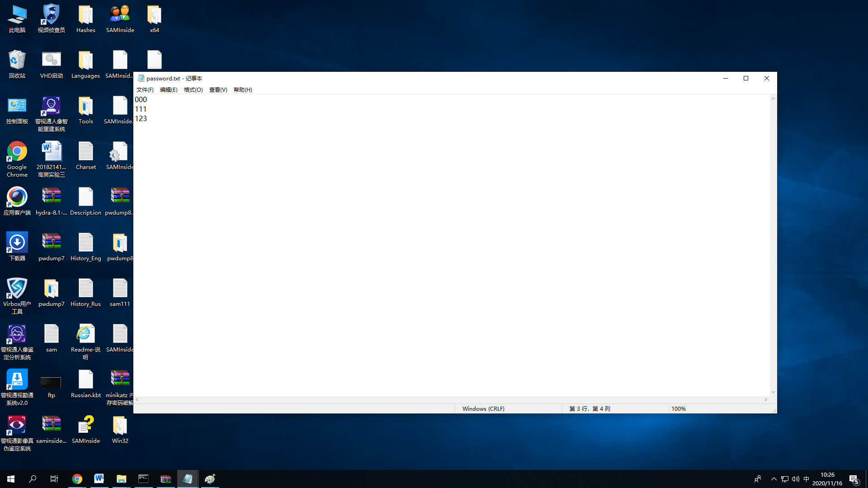Open the 格式(O) menu
868x488 pixels.
pos(193,90)
